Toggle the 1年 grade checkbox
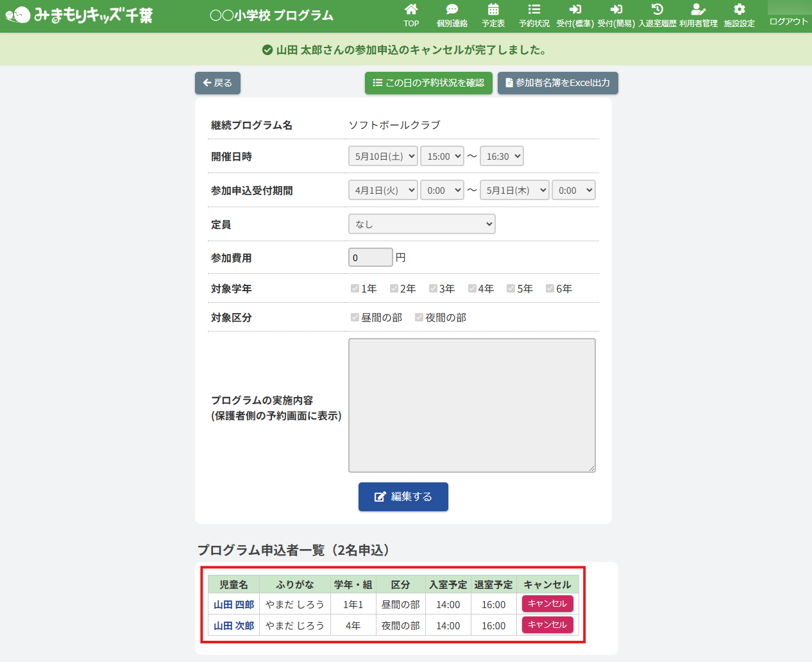This screenshot has height=662, width=812. (x=355, y=289)
